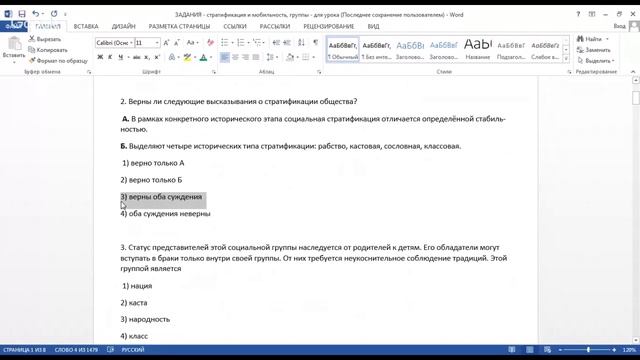Apply the Обычный style
This screenshot has height=360, width=640.
click(343, 50)
